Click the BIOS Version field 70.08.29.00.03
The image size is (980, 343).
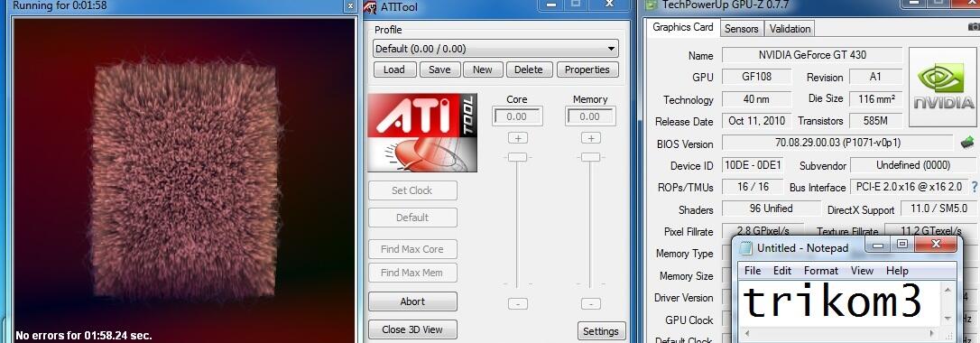click(x=837, y=144)
